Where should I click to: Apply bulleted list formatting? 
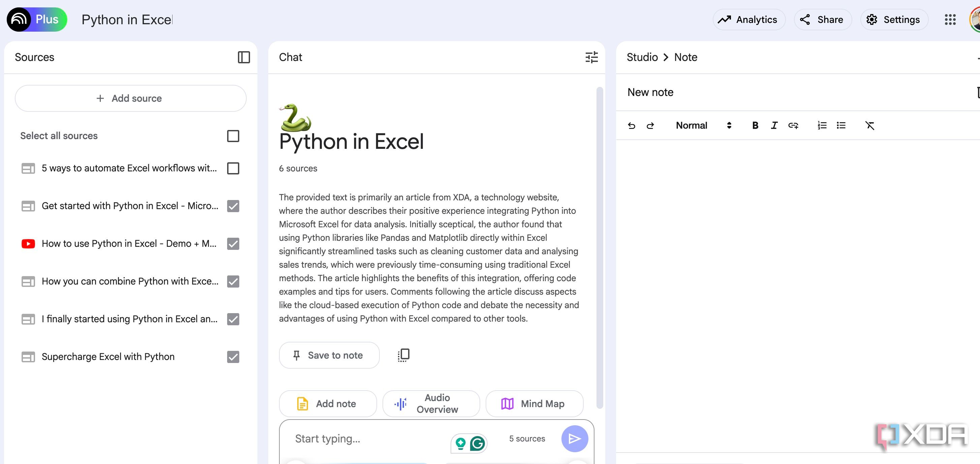(x=841, y=125)
